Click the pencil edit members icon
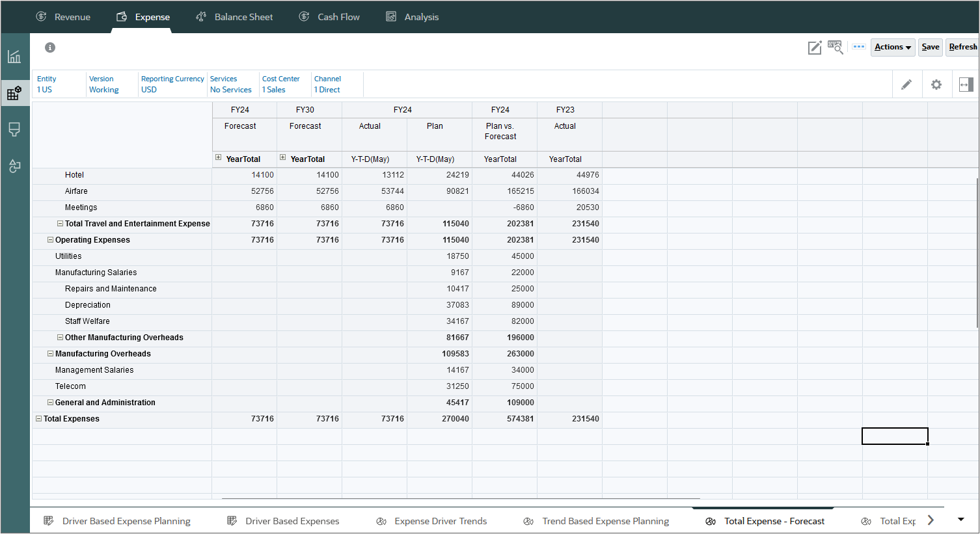The height and width of the screenshot is (534, 980). coord(906,85)
